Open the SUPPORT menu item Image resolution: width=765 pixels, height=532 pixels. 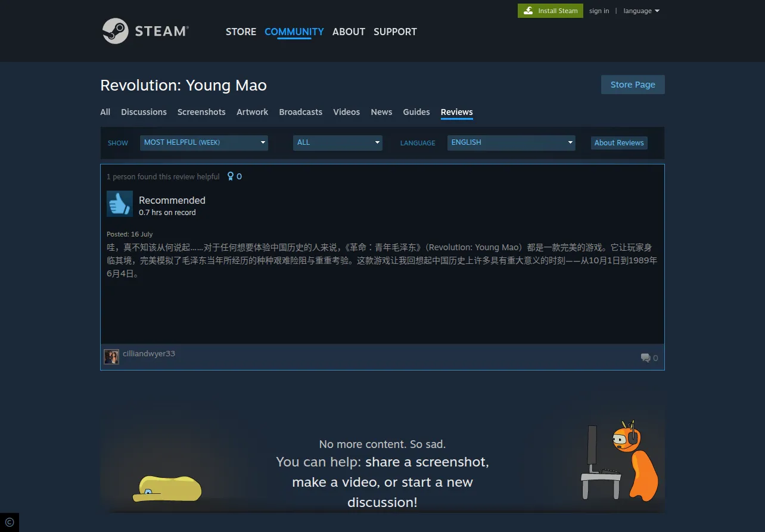click(395, 32)
